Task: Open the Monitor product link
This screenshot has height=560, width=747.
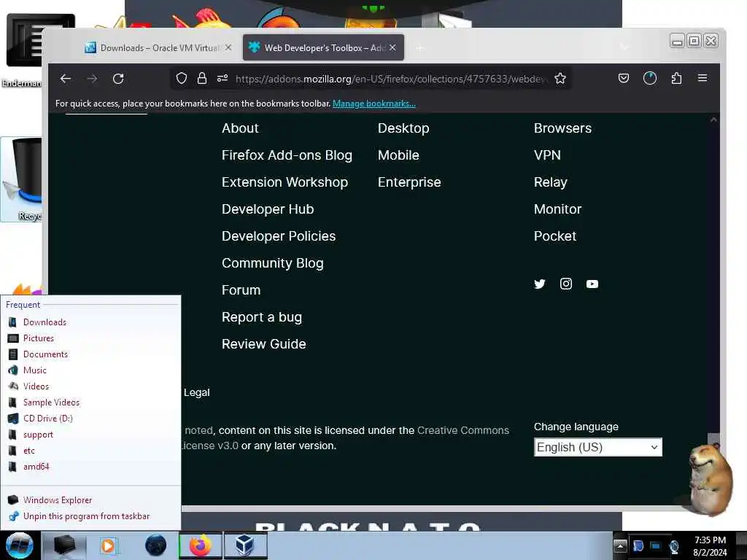Action: [x=558, y=209]
